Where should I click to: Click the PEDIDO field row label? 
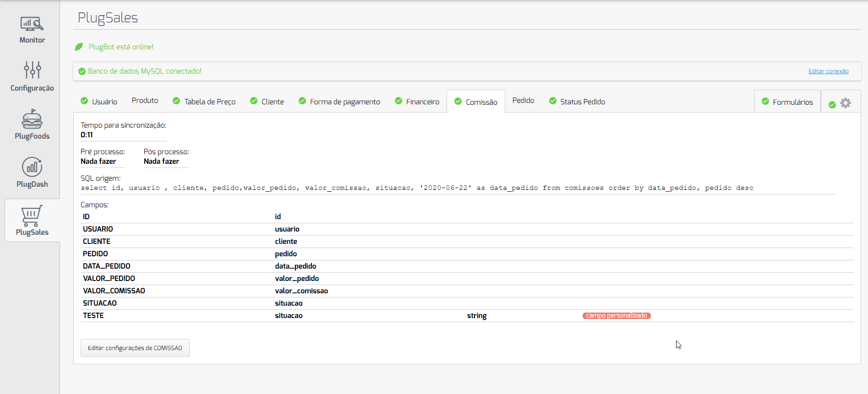pyautogui.click(x=95, y=254)
